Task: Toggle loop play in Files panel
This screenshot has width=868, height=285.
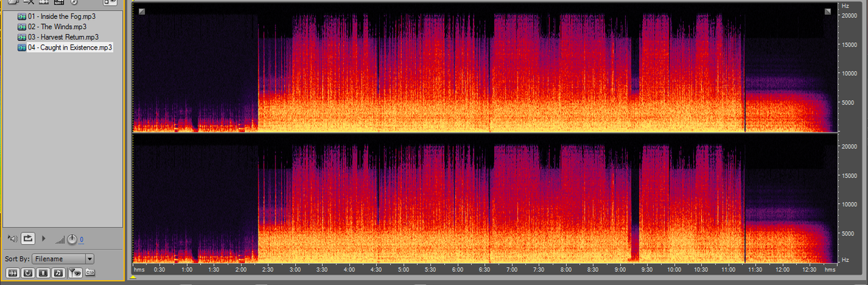Action: pyautogui.click(x=28, y=239)
